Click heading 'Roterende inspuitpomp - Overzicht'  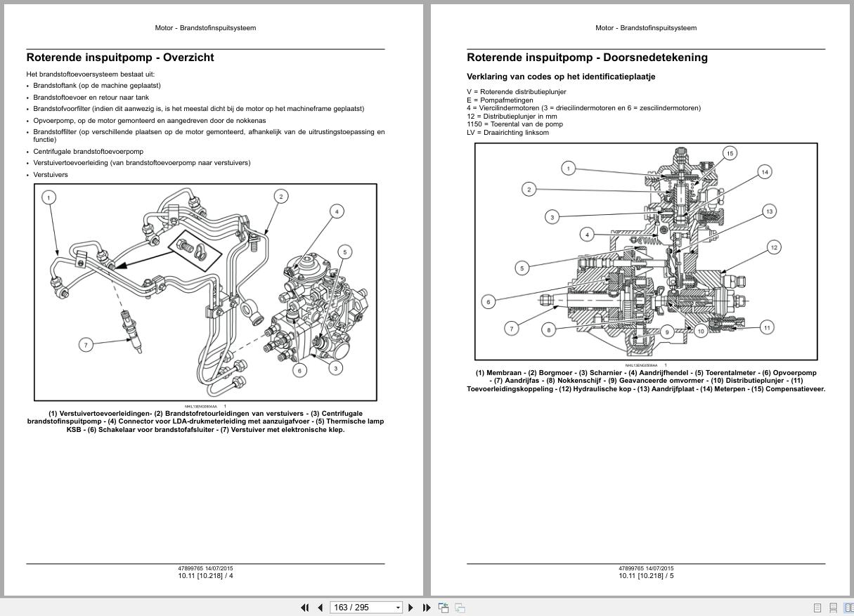point(120,58)
